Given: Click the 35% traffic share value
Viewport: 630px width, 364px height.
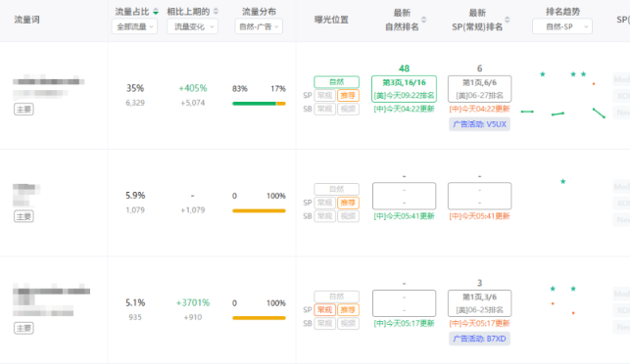Looking at the screenshot, I should point(135,88).
